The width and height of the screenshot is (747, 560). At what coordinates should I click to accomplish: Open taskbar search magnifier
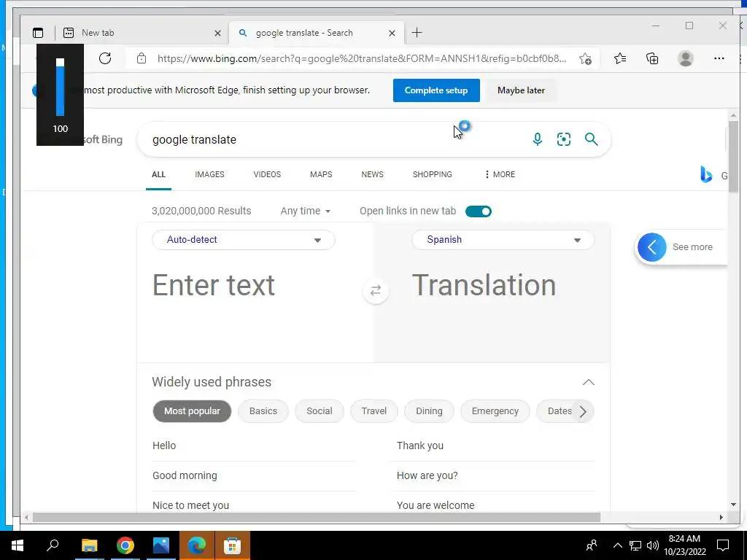click(x=53, y=545)
